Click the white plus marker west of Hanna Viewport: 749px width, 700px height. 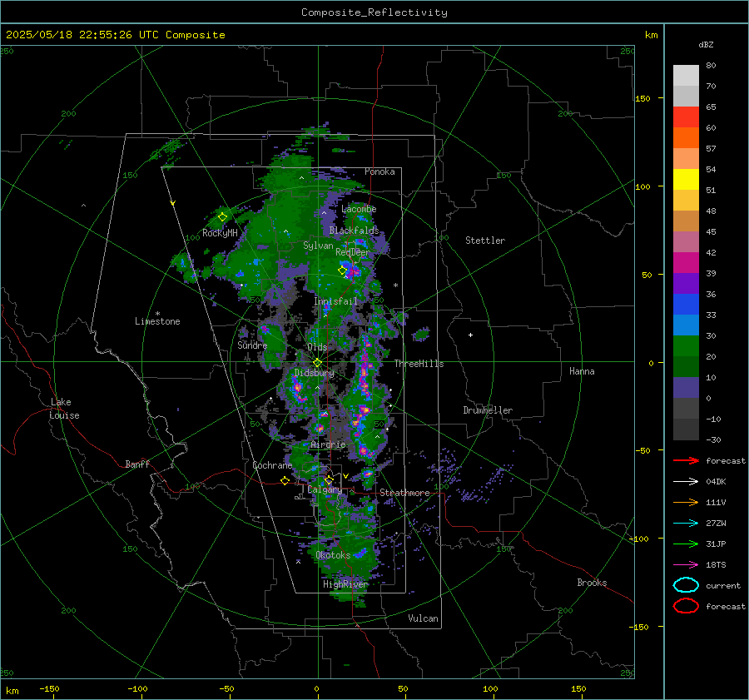pyautogui.click(x=470, y=335)
